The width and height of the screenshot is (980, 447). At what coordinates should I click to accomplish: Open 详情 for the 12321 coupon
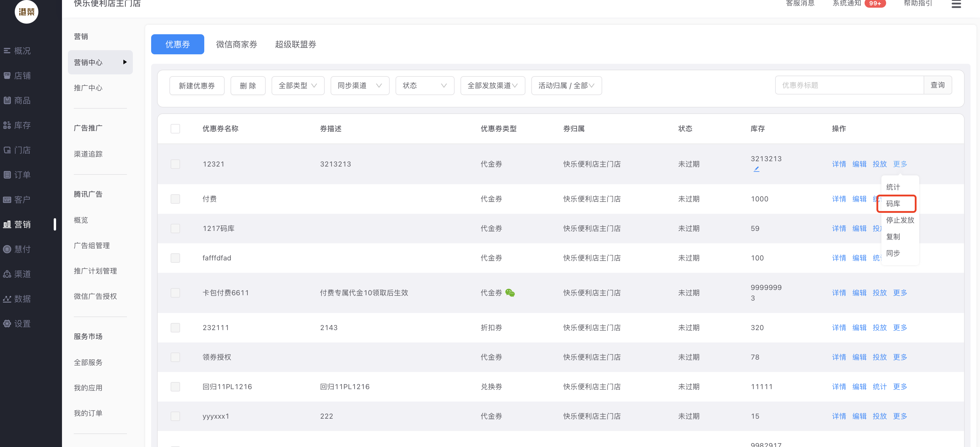click(x=839, y=164)
